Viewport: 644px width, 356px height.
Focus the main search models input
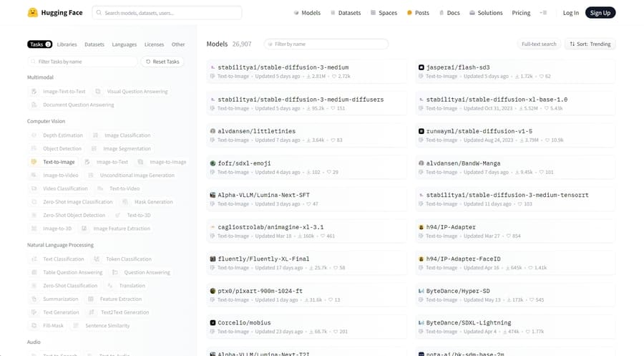[x=167, y=13]
